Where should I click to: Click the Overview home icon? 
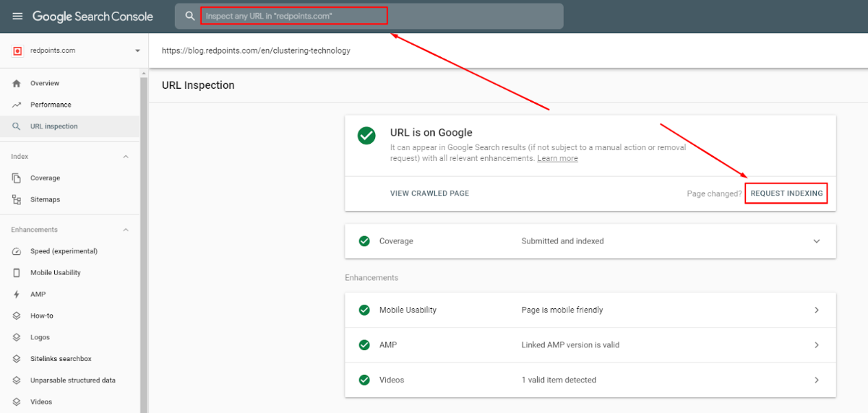click(x=17, y=83)
